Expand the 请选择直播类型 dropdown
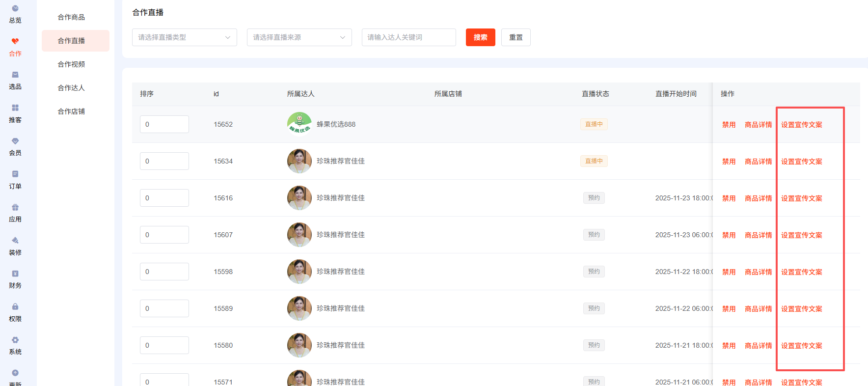This screenshot has width=868, height=386. click(184, 37)
